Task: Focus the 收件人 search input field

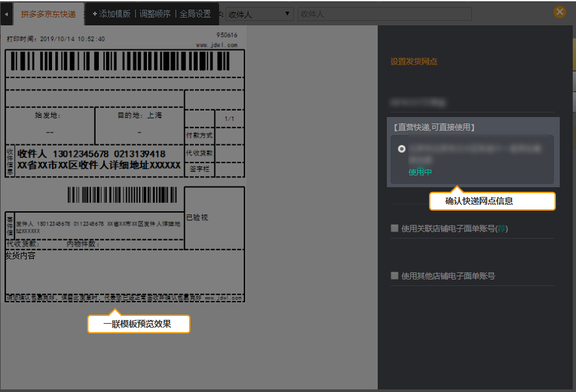Action: click(x=385, y=14)
